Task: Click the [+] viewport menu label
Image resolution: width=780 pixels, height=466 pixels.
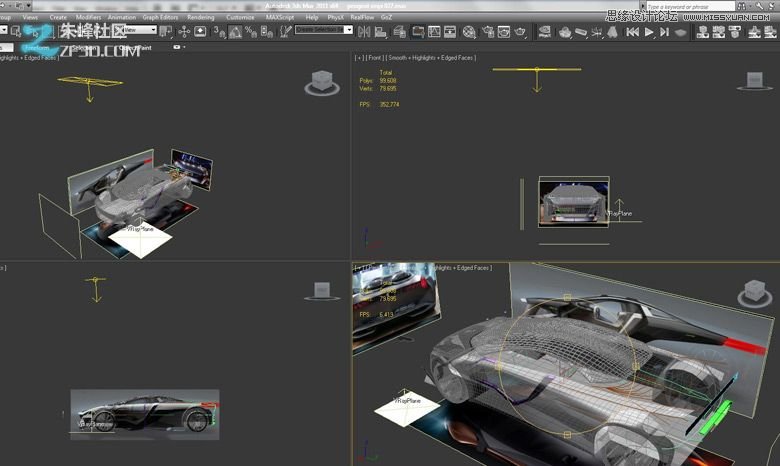Action: coord(359,57)
